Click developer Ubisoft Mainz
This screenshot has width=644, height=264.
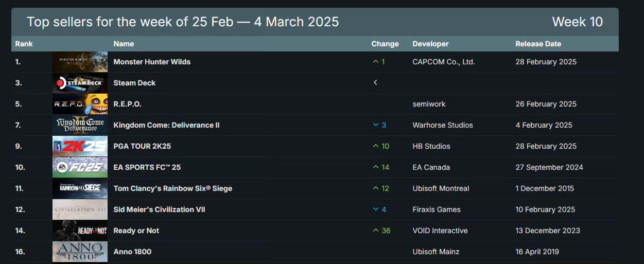pyautogui.click(x=436, y=252)
